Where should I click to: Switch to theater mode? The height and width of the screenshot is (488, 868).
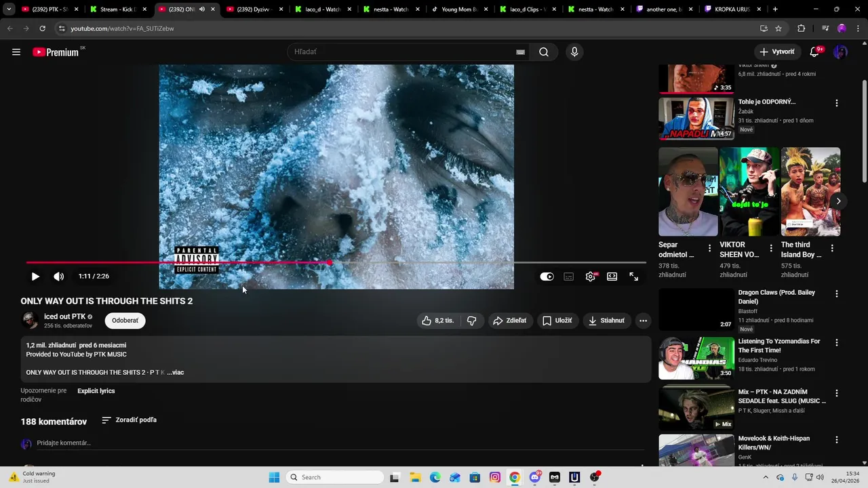pyautogui.click(x=612, y=277)
